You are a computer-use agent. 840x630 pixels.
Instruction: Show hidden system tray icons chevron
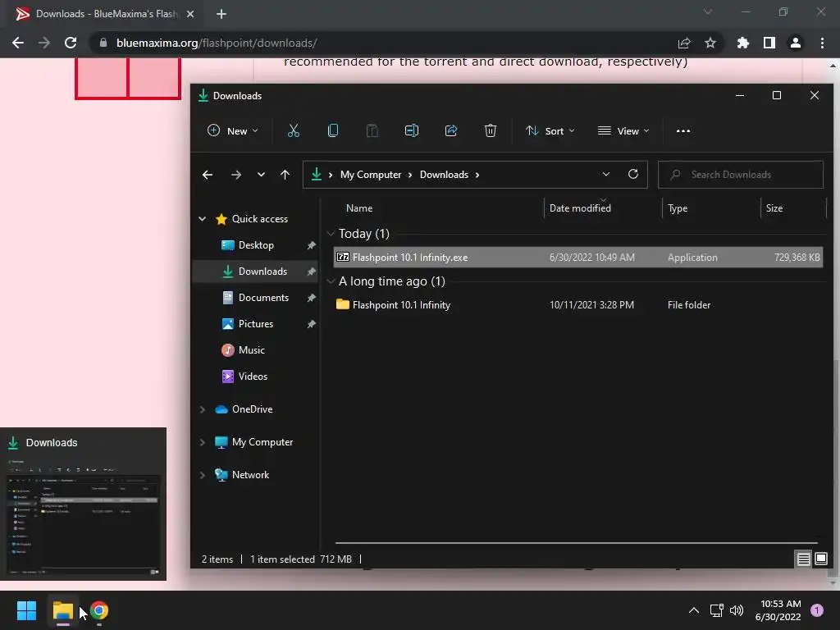point(694,610)
